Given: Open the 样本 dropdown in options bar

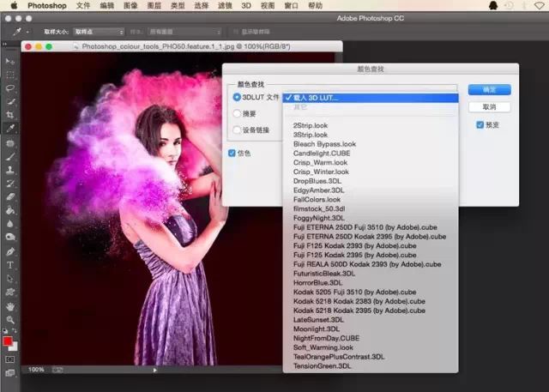Looking at the screenshot, I should pos(185,32).
